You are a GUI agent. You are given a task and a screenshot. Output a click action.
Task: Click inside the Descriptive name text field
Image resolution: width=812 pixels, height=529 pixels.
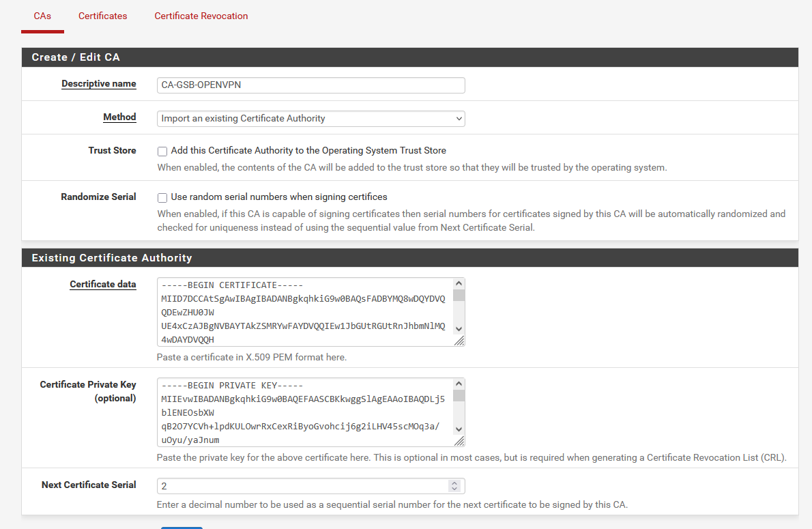tap(310, 85)
